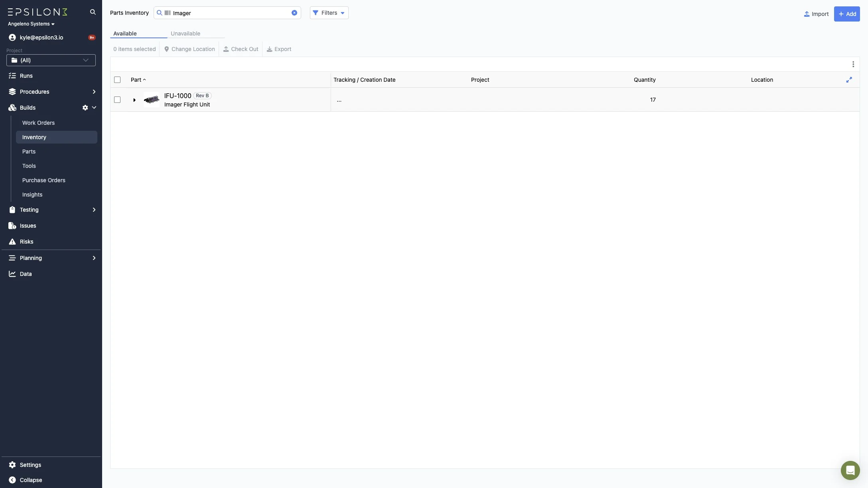Click the notifications badge by user email
The image size is (868, 488).
(92, 37)
